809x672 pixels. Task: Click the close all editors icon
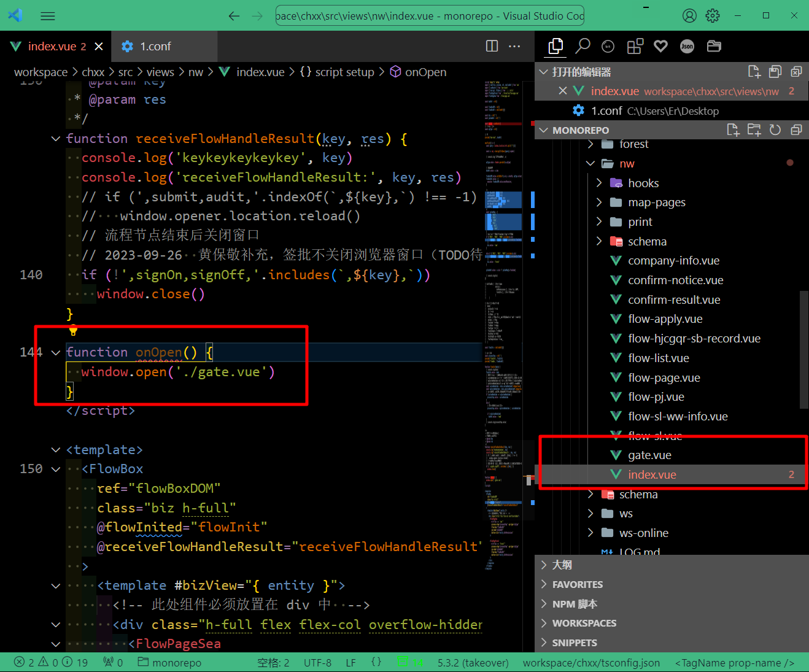796,72
